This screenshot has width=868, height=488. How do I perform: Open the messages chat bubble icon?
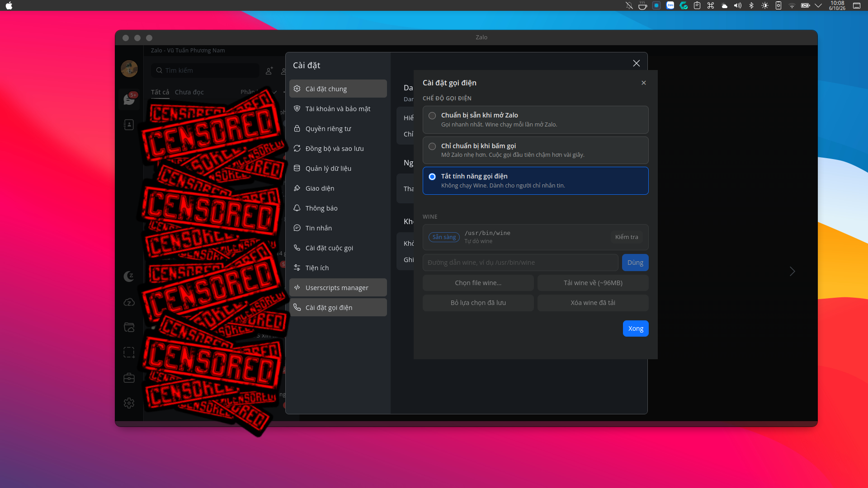tap(129, 99)
